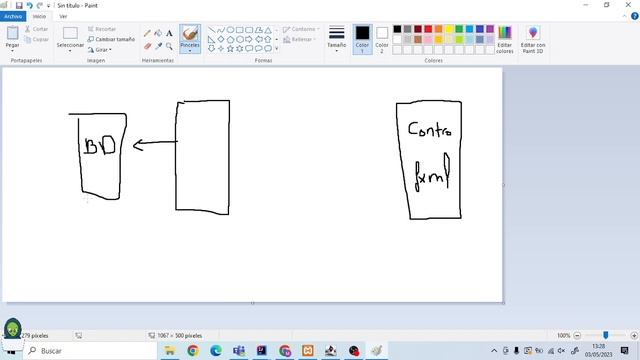Image resolution: width=640 pixels, height=360 pixels.
Task: Open the Paint Help question mark
Action: coord(635,16)
